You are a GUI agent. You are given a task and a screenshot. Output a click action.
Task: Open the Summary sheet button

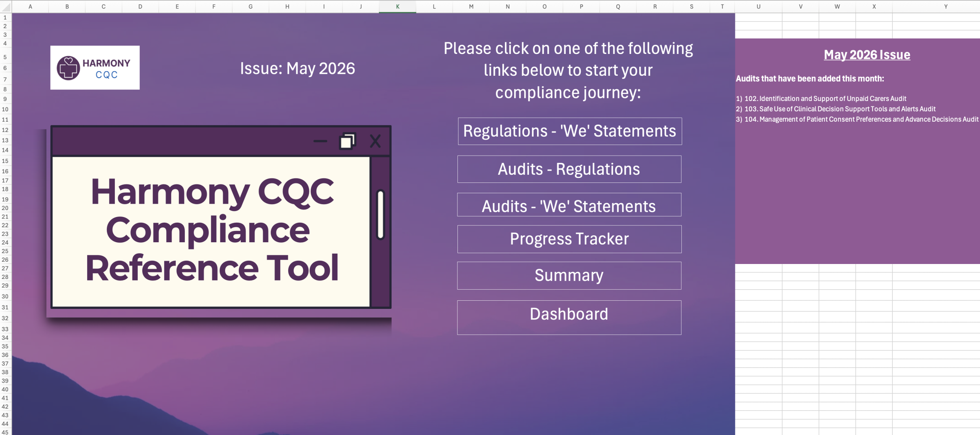pyautogui.click(x=569, y=275)
